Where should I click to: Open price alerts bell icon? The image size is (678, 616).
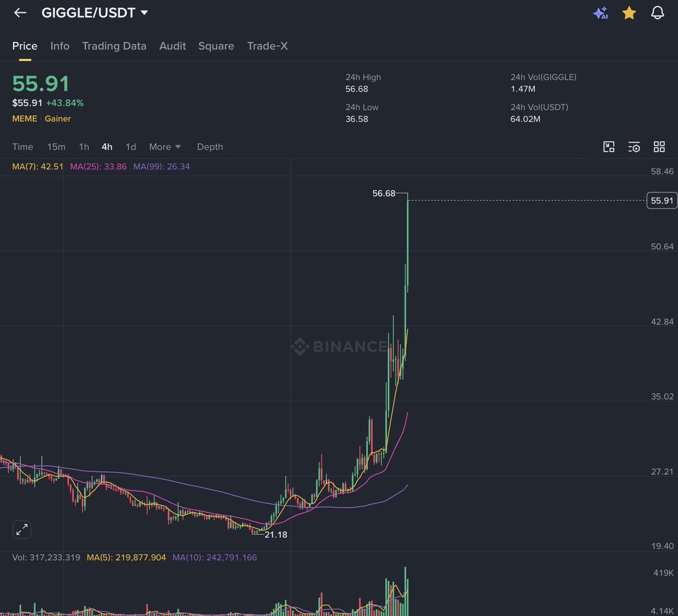click(x=658, y=13)
